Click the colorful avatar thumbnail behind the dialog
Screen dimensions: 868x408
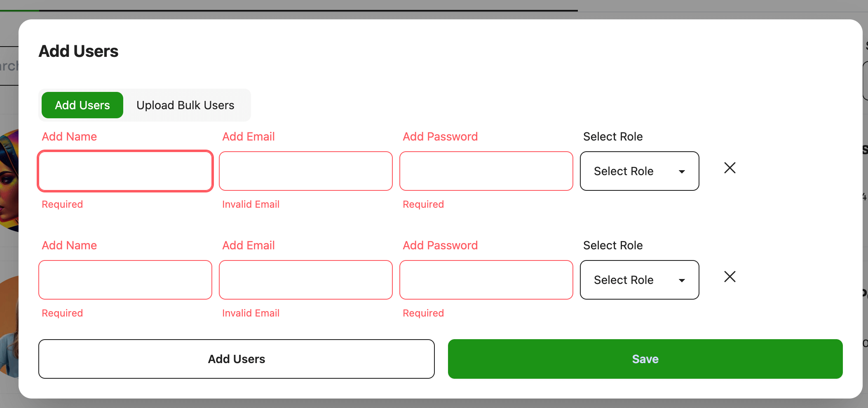pos(9,181)
